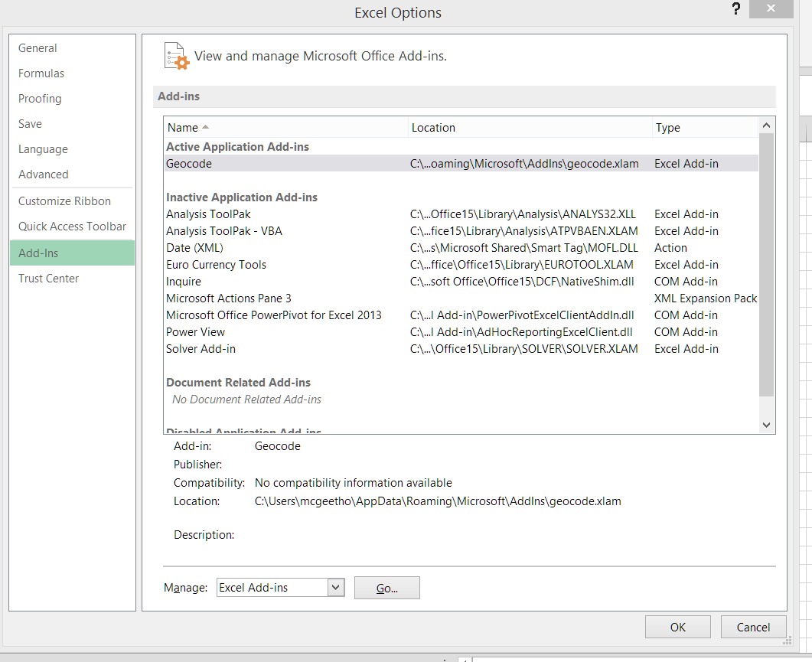Viewport: 812px width, 662px height.
Task: Open the Manage dropdown arrow
Action: point(336,588)
